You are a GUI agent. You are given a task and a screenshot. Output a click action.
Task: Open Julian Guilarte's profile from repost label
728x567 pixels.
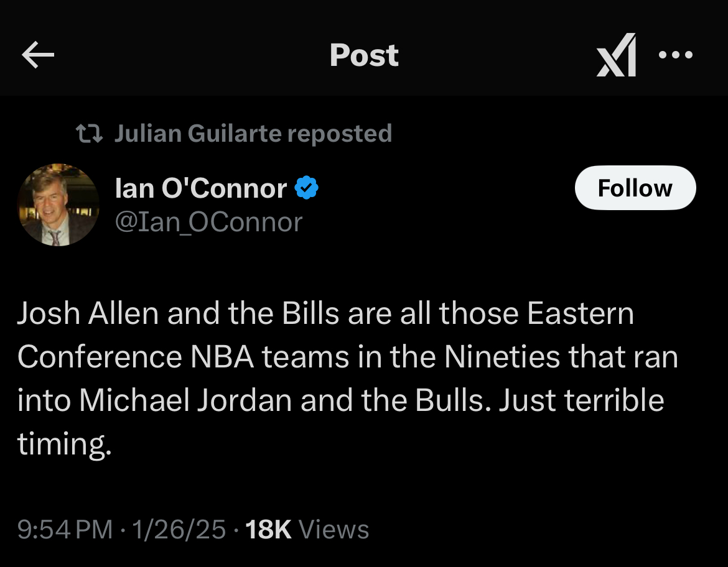[x=198, y=133]
